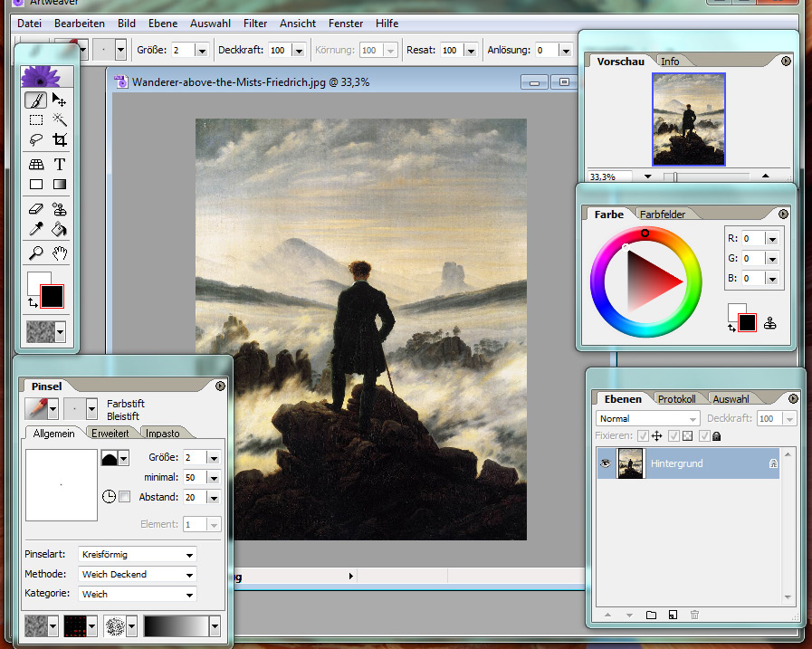Open the layer blend mode Normal dropdown
This screenshot has height=649, width=812.
(648, 418)
